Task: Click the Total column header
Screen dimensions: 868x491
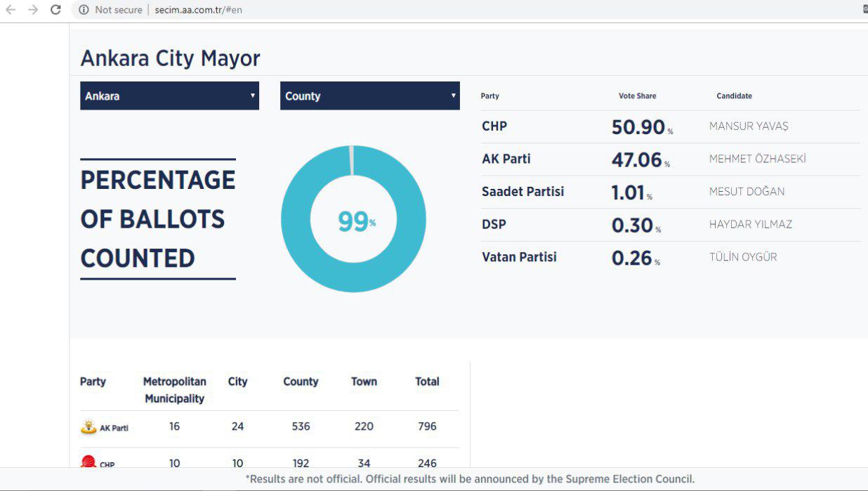Action: pos(427,381)
